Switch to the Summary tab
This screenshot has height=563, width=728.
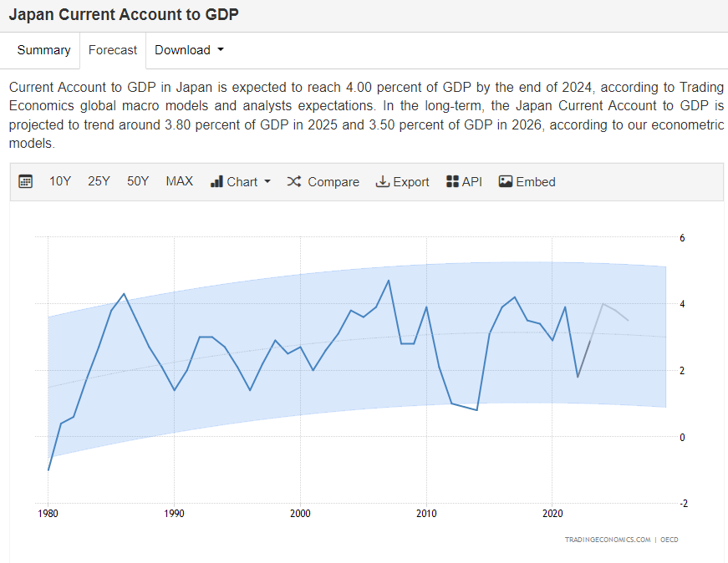(43, 50)
